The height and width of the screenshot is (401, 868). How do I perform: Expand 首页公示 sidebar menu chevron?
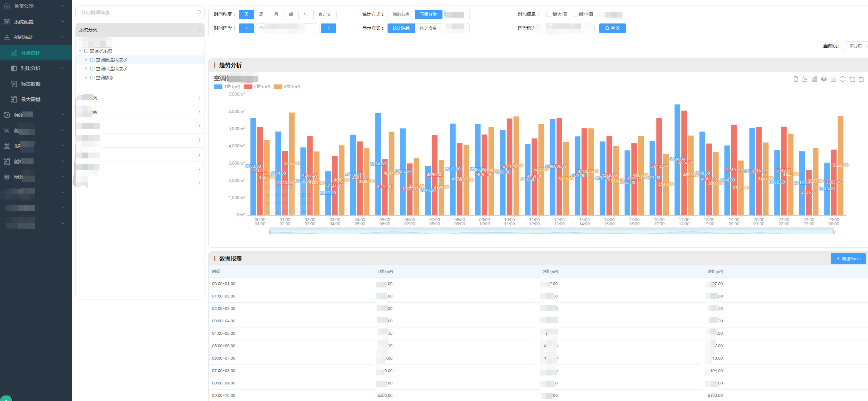(63, 6)
